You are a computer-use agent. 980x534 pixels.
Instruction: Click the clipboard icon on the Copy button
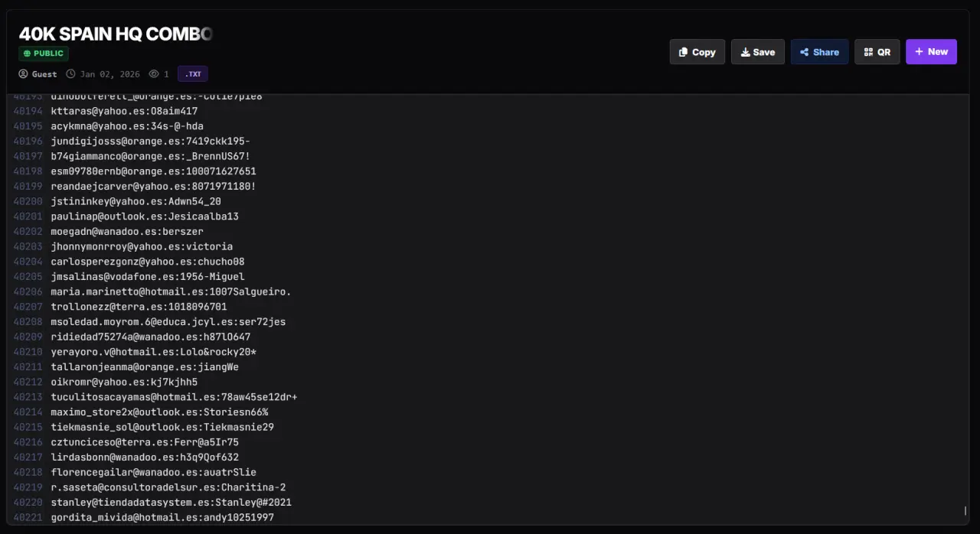click(x=683, y=52)
